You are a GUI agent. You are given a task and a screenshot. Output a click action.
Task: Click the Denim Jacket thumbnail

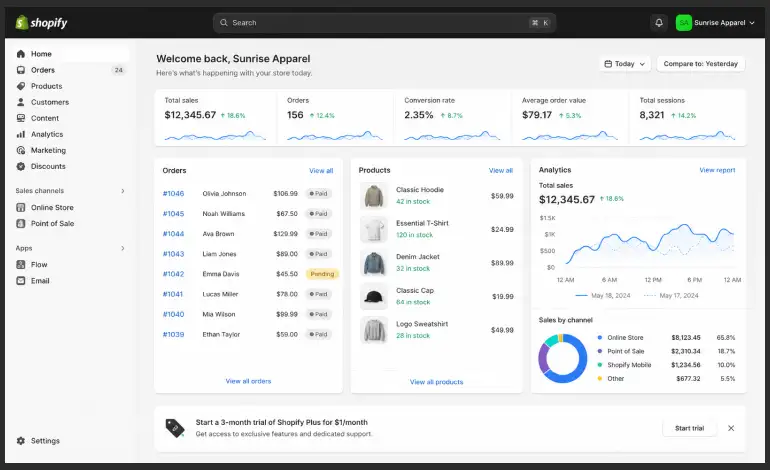(374, 263)
